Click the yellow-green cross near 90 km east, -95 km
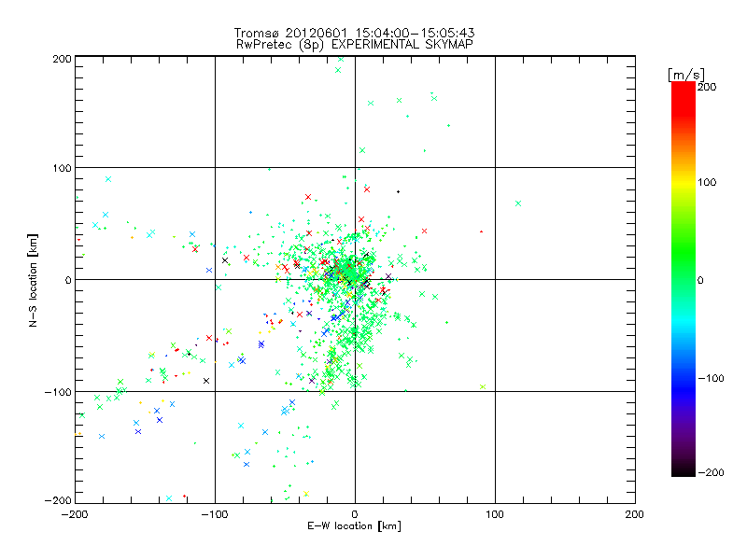The image size is (747, 560). point(483,386)
